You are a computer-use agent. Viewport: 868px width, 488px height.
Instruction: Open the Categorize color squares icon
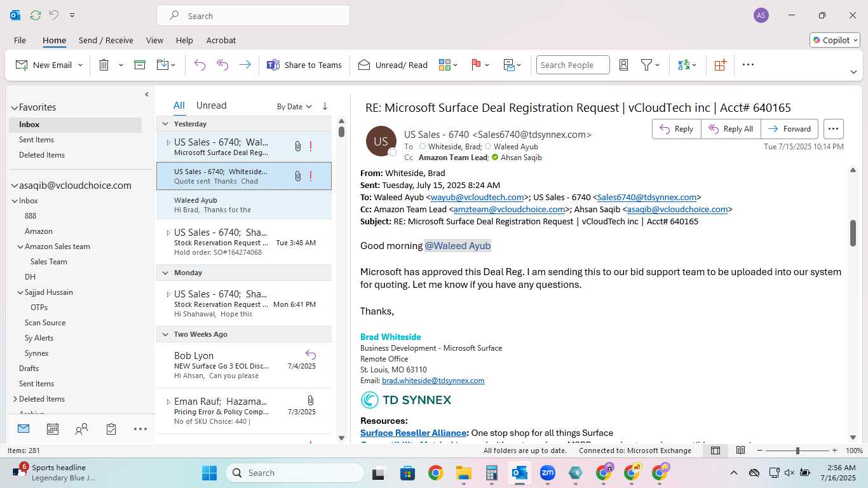pos(444,65)
